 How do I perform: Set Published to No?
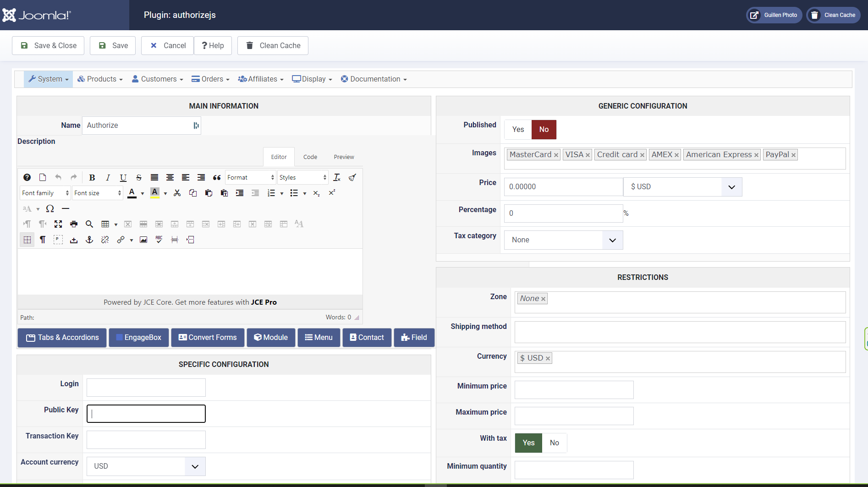click(544, 130)
